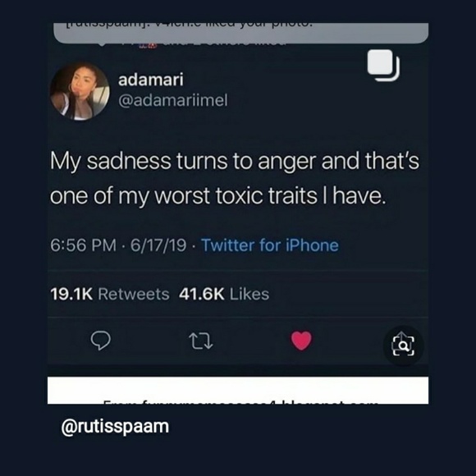Click the 6:56 PM timestamp
This screenshot has height=476, width=476.
83,245
